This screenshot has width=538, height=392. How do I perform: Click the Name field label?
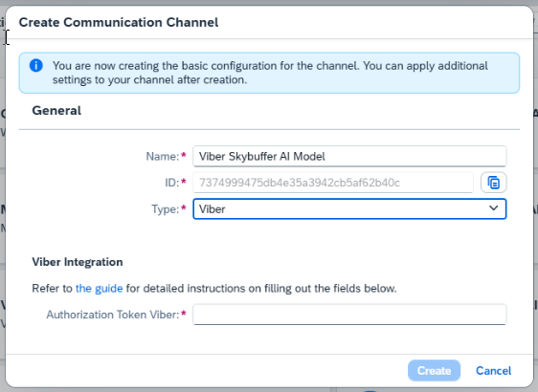163,156
